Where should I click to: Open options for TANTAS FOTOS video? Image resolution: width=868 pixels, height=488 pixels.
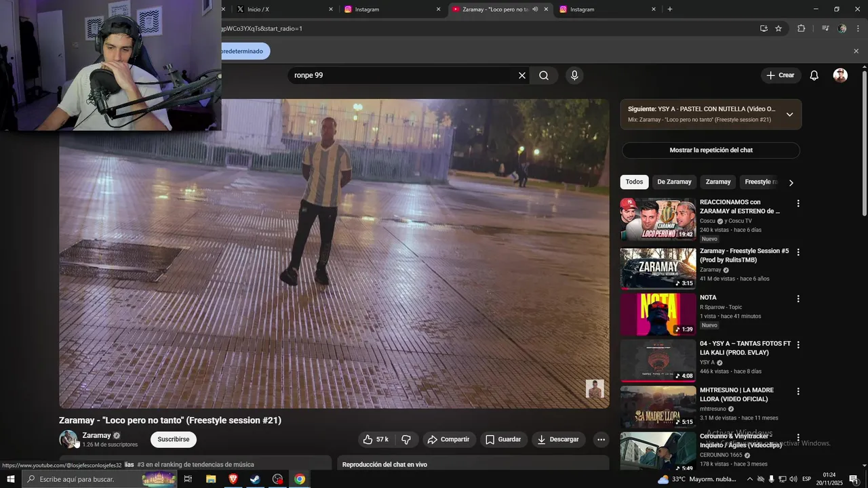coord(798,344)
